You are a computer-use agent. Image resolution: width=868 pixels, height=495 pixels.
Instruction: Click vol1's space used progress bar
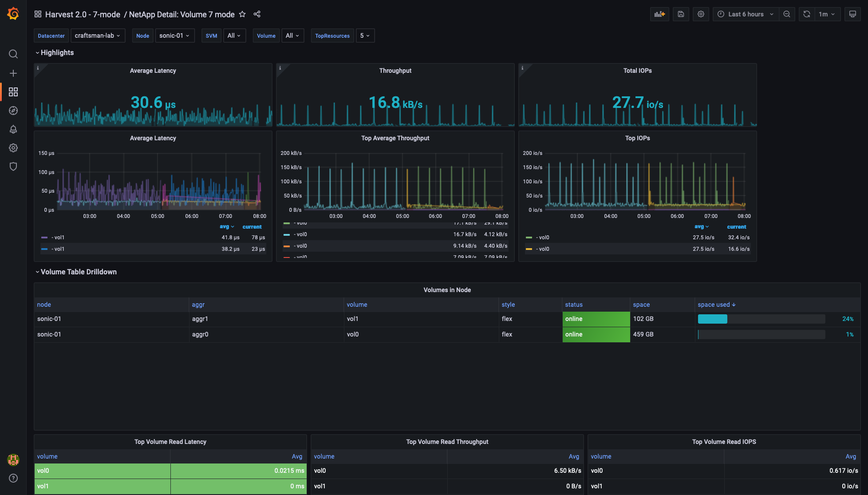(x=761, y=319)
